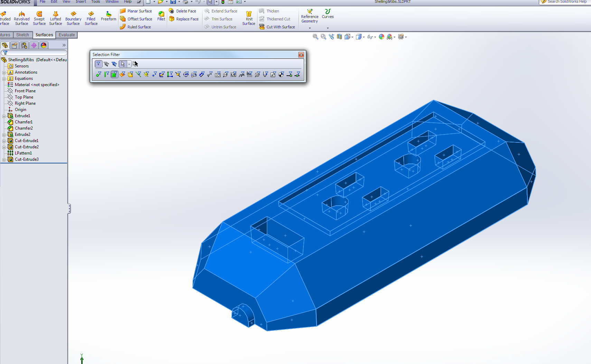Select the Boundary Surface tool
This screenshot has height=364, width=591.
point(73,18)
